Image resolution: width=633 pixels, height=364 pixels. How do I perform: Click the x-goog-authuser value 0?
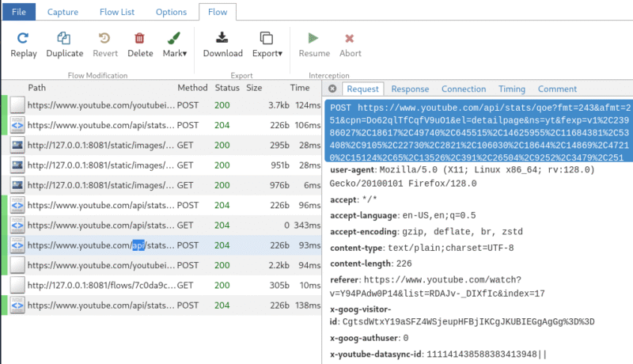[406, 338]
